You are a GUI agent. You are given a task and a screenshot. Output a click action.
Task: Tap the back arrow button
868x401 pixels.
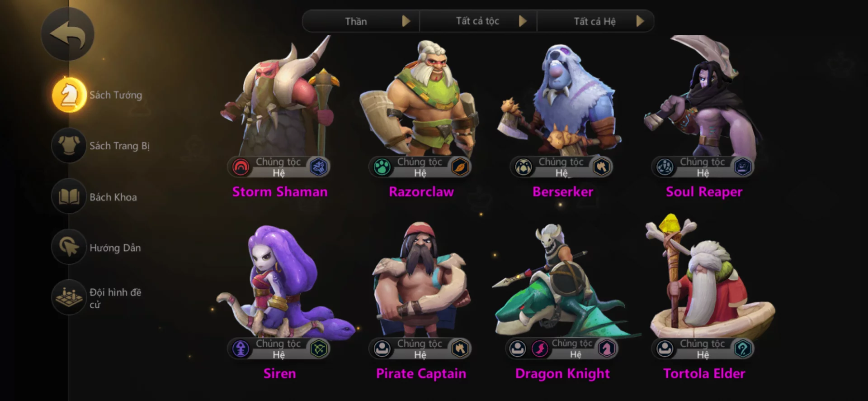coord(68,35)
